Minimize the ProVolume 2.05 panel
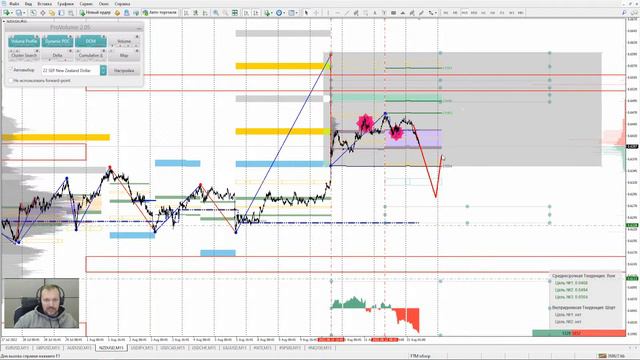 click(x=138, y=28)
